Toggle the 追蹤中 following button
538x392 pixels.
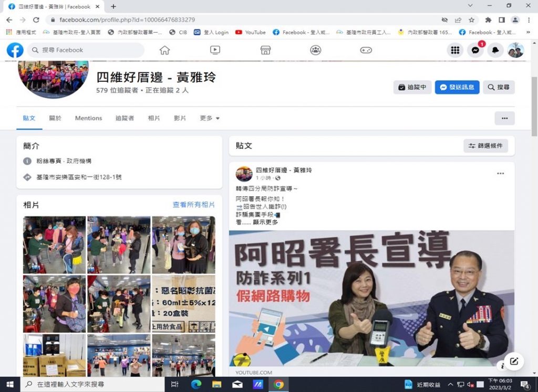pos(412,87)
